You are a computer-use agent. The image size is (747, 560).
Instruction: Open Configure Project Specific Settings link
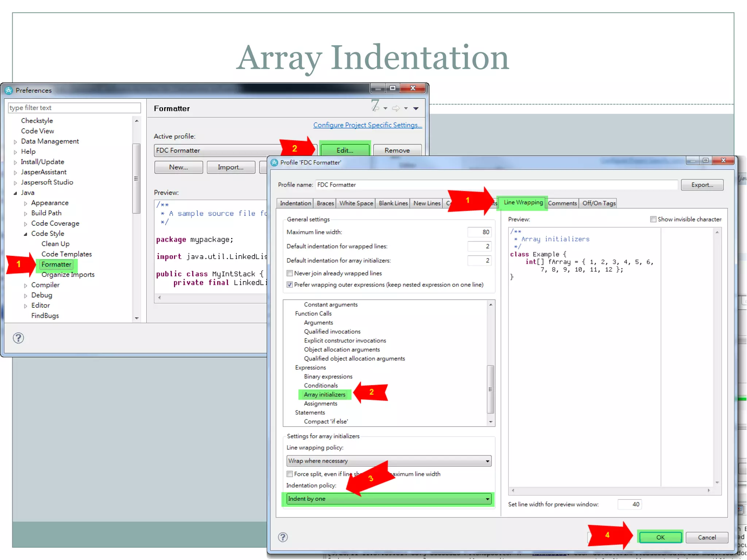tap(367, 125)
